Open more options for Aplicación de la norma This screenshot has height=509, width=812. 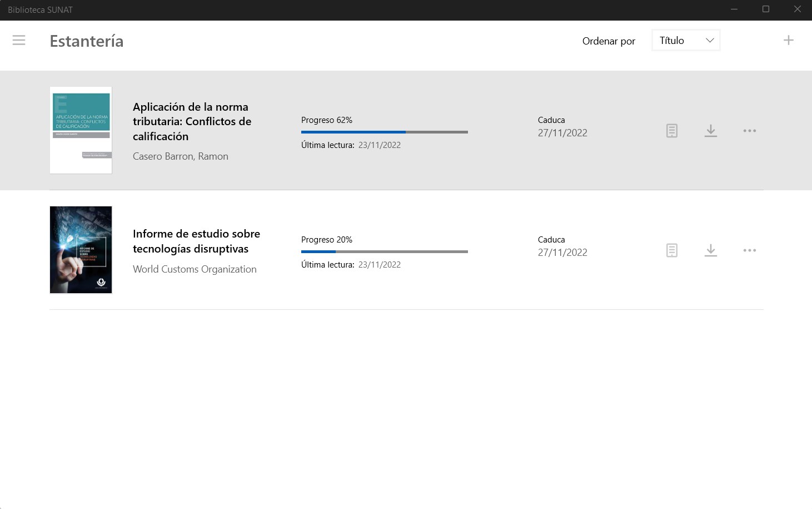[x=749, y=131]
